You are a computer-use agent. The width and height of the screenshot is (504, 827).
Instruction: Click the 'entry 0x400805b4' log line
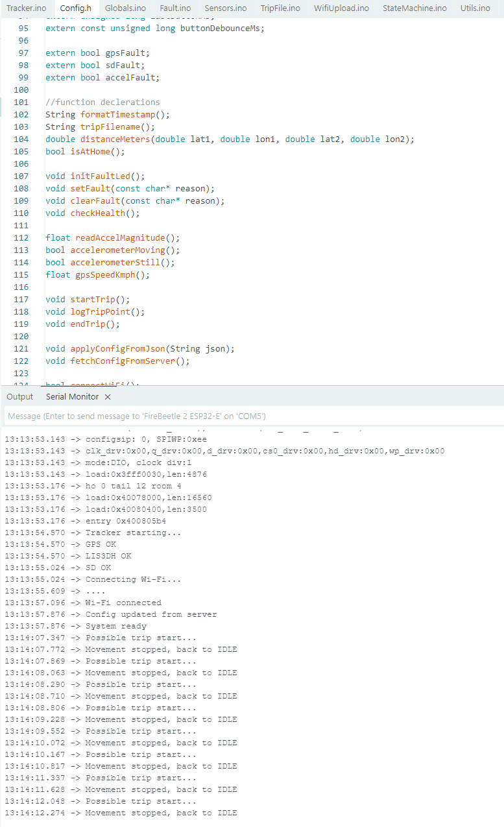click(86, 521)
